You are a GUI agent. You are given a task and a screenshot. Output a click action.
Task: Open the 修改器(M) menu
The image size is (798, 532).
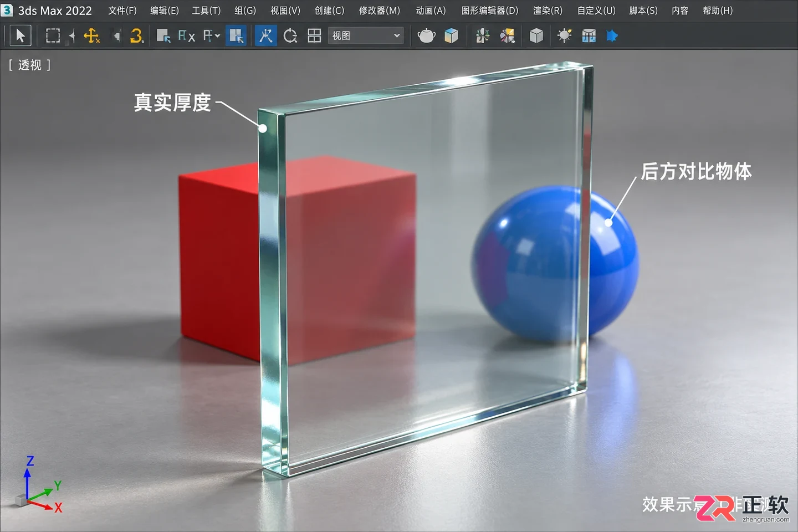pos(380,11)
